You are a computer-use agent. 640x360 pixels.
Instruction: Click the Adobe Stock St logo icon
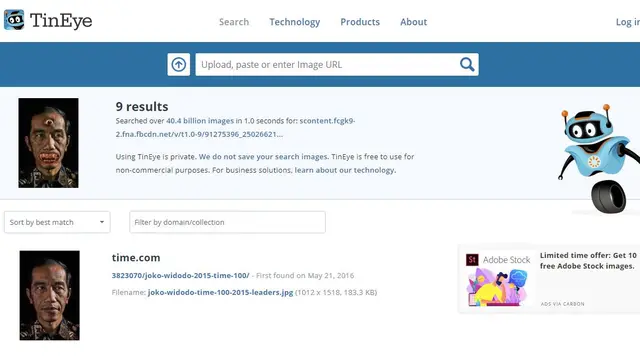[472, 260]
